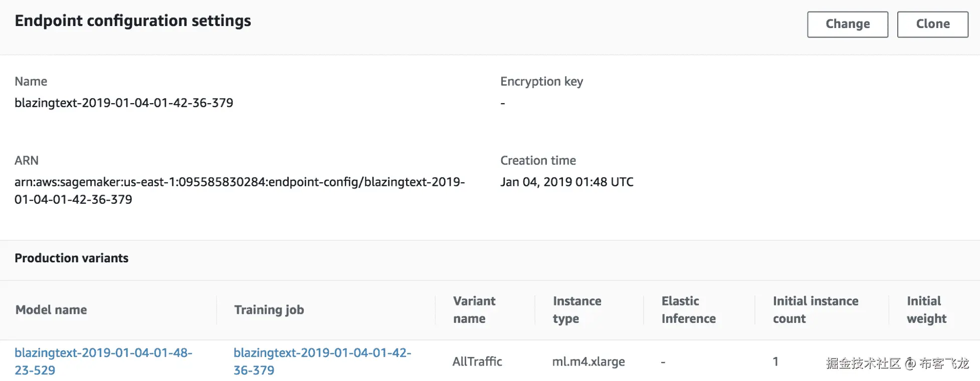Image resolution: width=980 pixels, height=381 pixels.
Task: Click the Instance type column header
Action: [x=577, y=310]
